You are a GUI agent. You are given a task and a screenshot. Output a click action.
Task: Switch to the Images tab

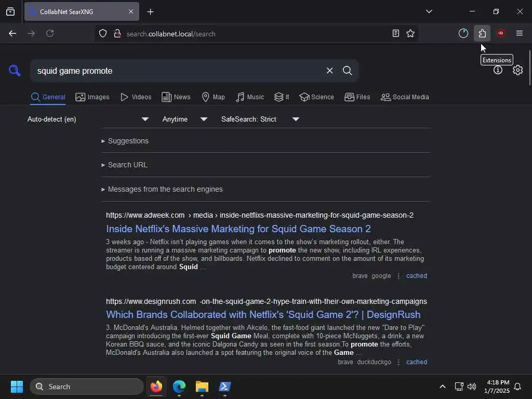tap(92, 97)
